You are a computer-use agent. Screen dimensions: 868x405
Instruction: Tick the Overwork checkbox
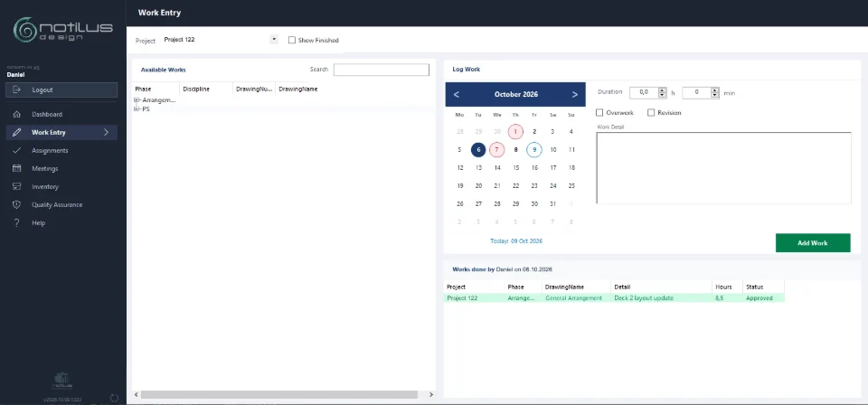click(599, 112)
